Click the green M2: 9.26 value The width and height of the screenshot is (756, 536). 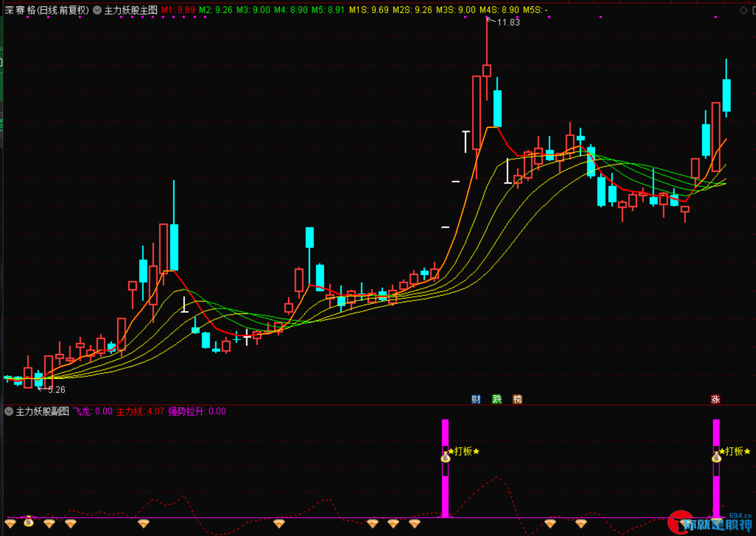tap(216, 10)
